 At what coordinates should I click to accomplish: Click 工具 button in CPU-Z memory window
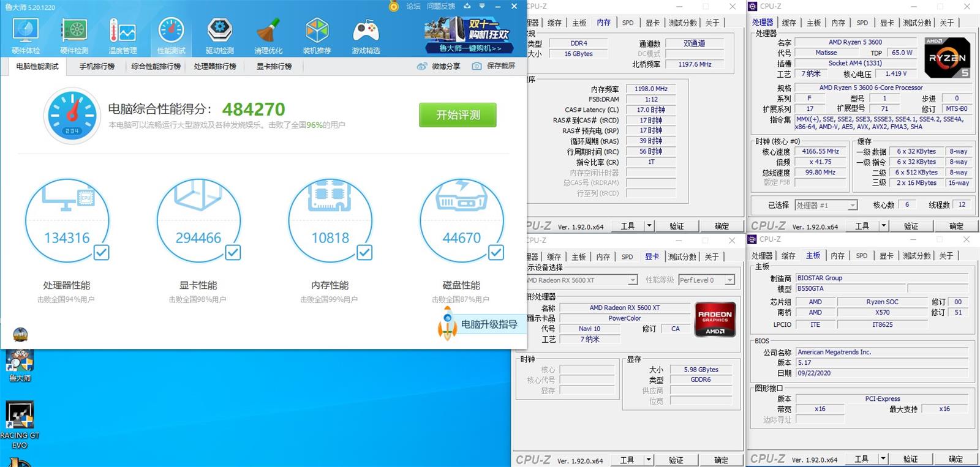[x=628, y=226]
